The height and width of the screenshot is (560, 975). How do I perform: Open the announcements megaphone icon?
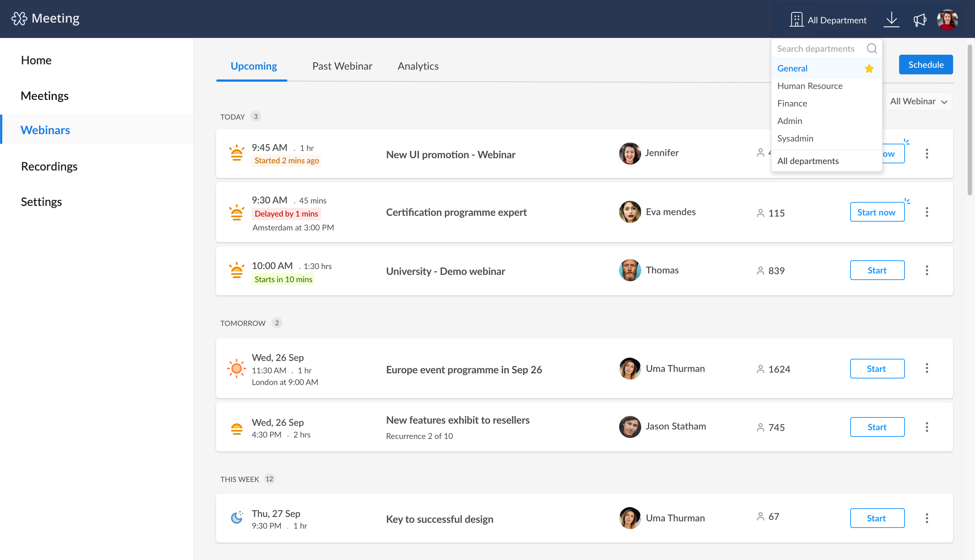tap(920, 20)
